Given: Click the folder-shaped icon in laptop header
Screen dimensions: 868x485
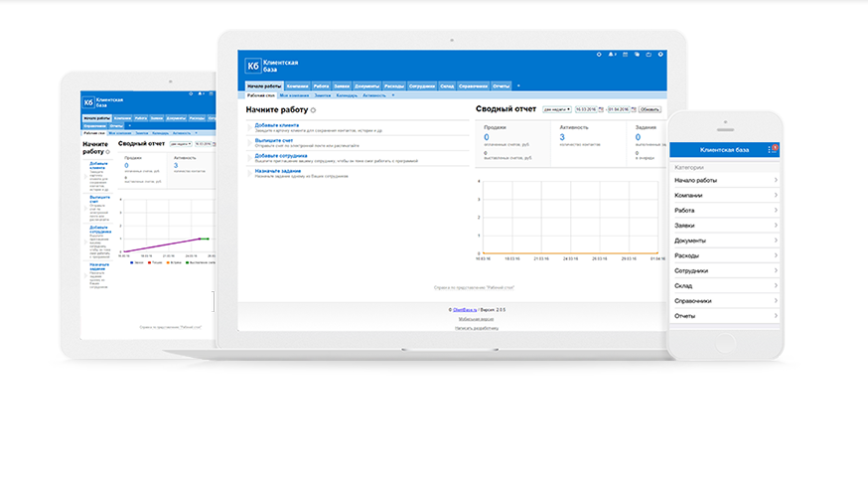Looking at the screenshot, I should point(649,55).
